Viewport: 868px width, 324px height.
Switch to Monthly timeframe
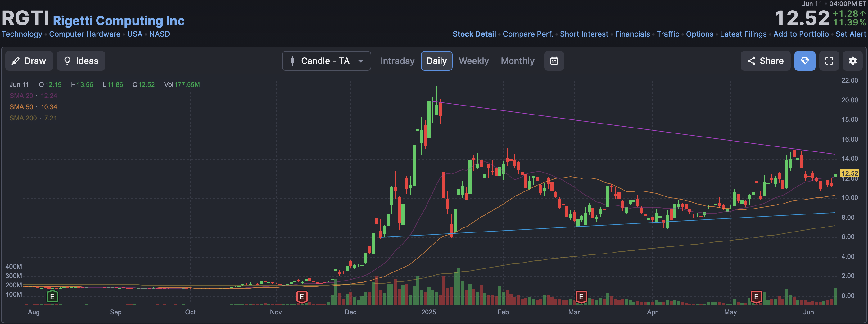518,61
